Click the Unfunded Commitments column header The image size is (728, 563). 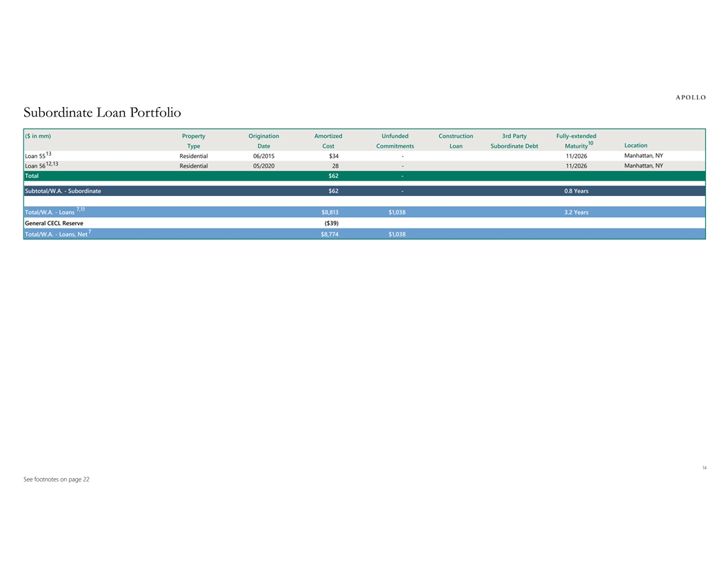click(x=395, y=141)
